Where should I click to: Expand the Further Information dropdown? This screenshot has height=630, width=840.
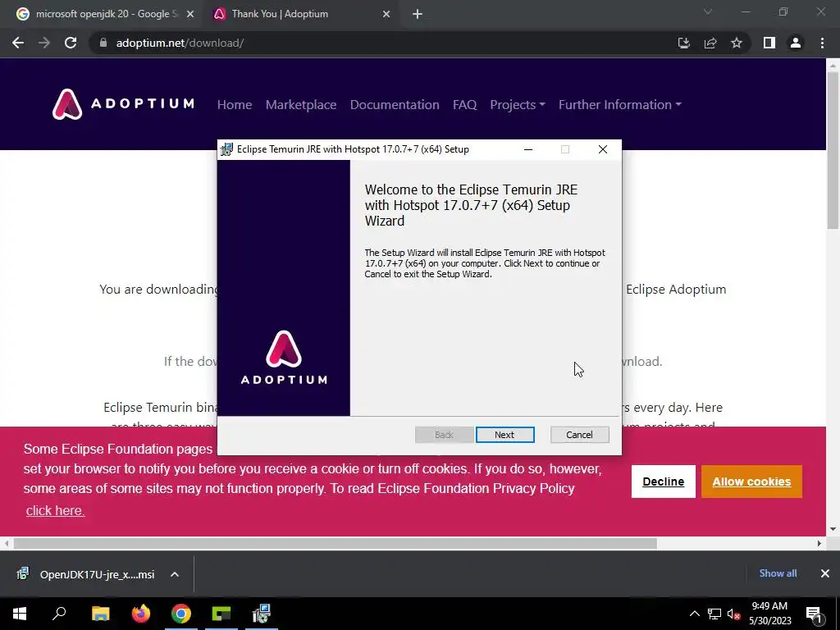620,104
